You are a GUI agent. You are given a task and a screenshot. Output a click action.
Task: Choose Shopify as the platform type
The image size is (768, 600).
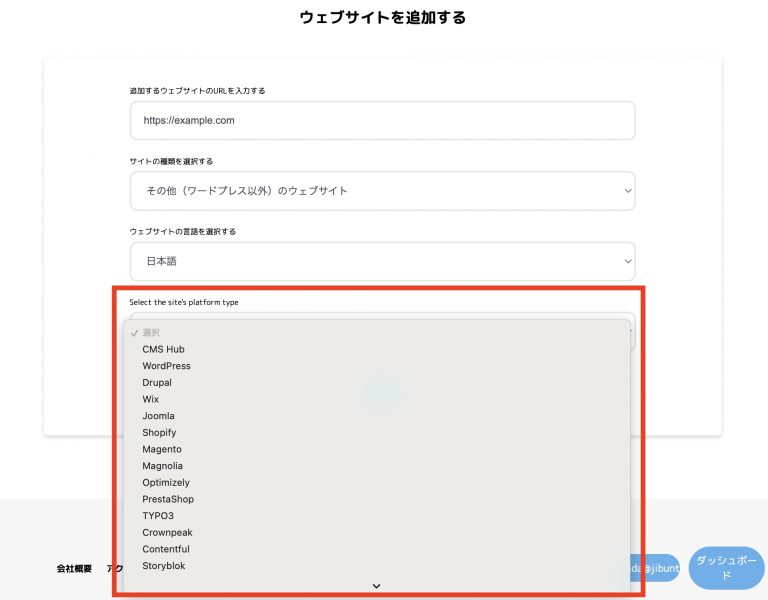[x=377, y=432]
